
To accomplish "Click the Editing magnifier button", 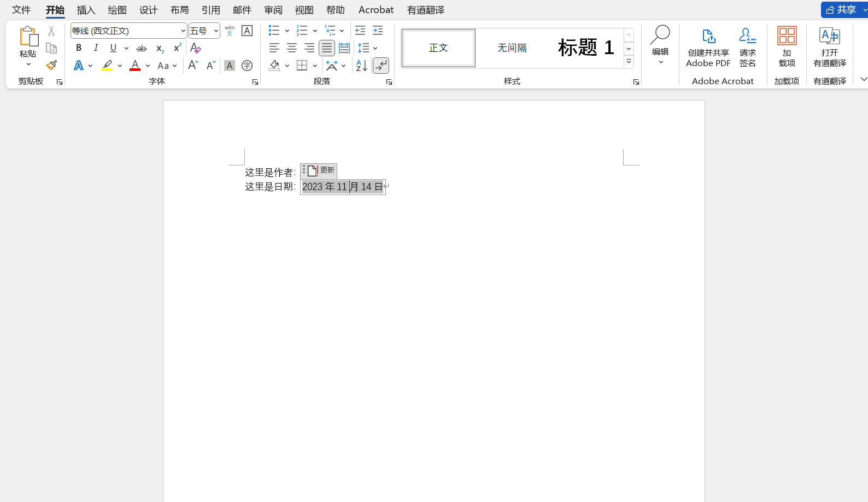I will (660, 45).
